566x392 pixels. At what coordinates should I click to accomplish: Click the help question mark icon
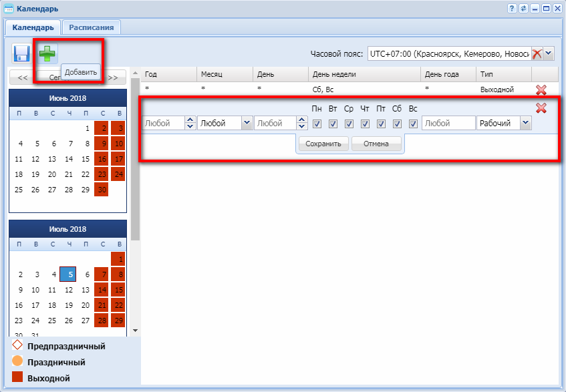point(512,9)
